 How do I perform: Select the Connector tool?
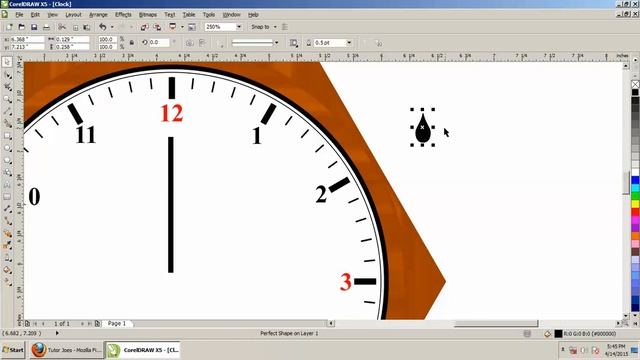[7, 221]
